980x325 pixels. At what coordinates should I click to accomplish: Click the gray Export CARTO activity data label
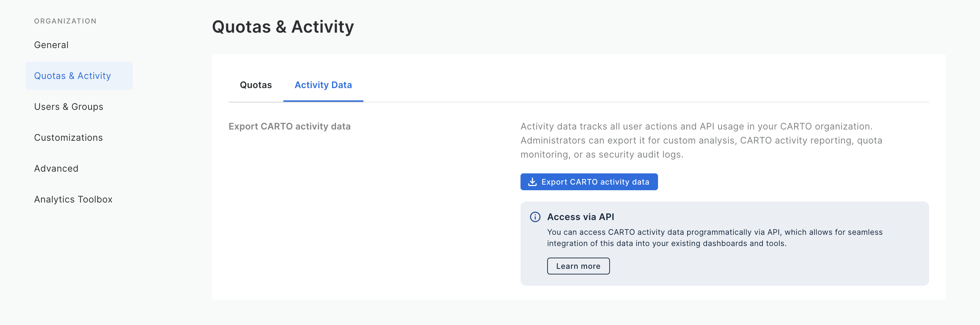[x=289, y=126]
